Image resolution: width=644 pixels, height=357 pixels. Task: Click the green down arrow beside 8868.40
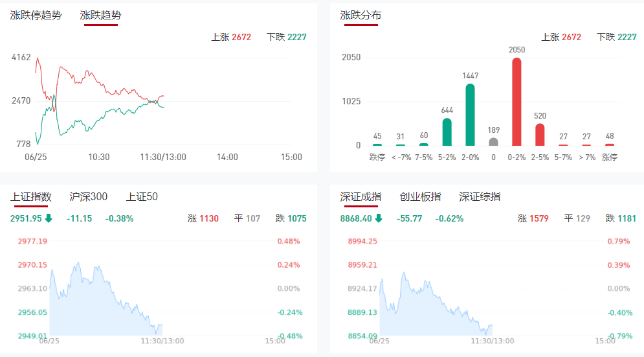pos(379,218)
